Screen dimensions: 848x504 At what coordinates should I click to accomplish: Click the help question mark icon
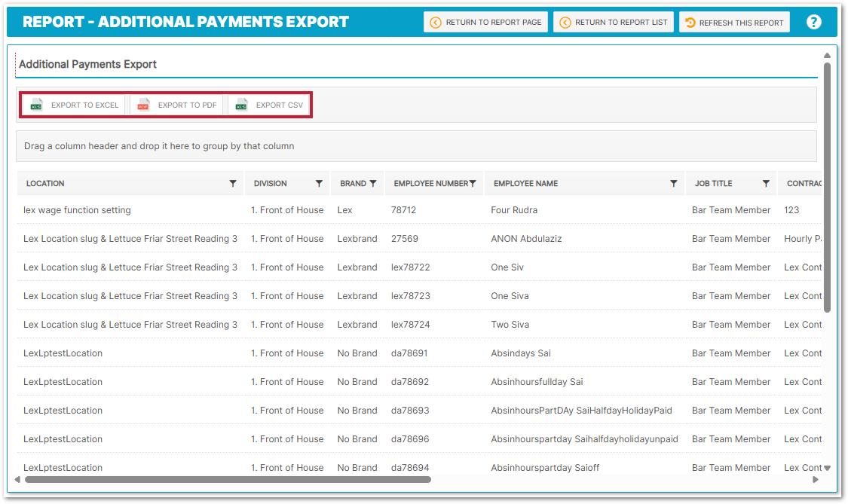[x=813, y=22]
